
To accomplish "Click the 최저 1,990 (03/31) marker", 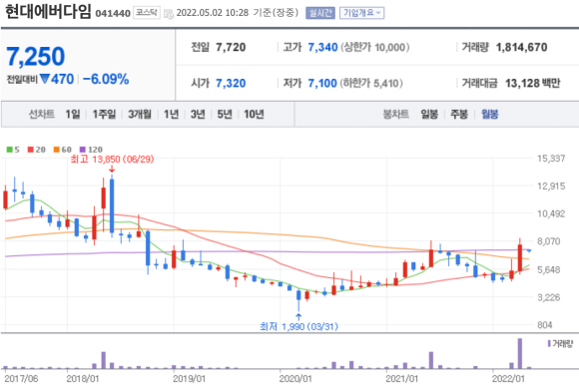I will point(298,326).
